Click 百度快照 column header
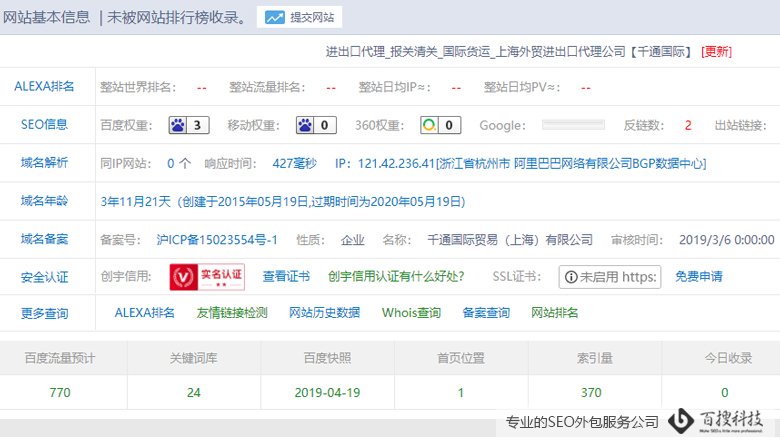 click(x=327, y=358)
